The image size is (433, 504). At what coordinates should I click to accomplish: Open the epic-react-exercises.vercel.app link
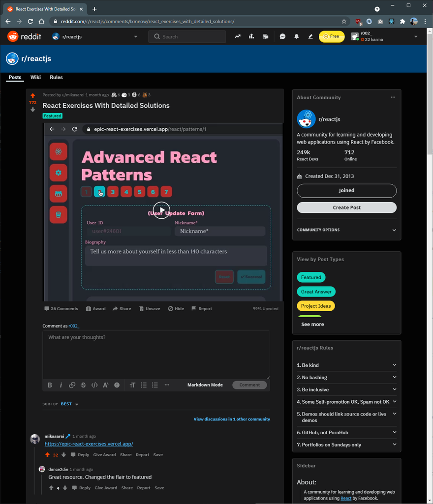(89, 444)
